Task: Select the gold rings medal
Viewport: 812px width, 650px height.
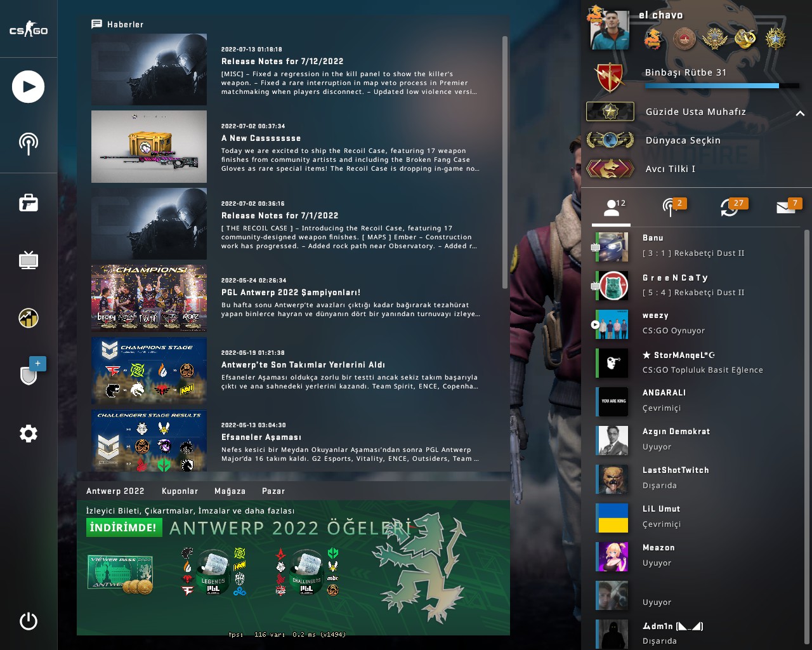Action: point(745,39)
